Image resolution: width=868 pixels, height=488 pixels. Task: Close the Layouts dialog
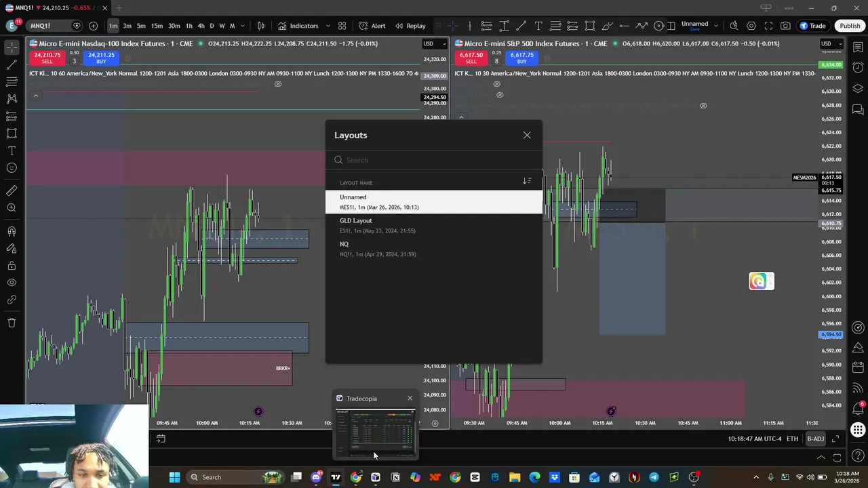(x=527, y=135)
